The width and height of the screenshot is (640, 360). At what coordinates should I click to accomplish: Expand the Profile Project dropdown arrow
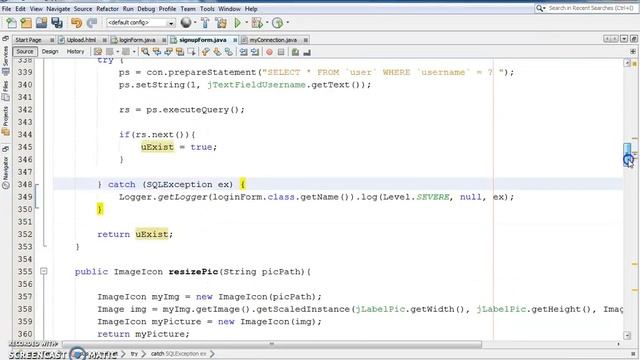point(287,23)
